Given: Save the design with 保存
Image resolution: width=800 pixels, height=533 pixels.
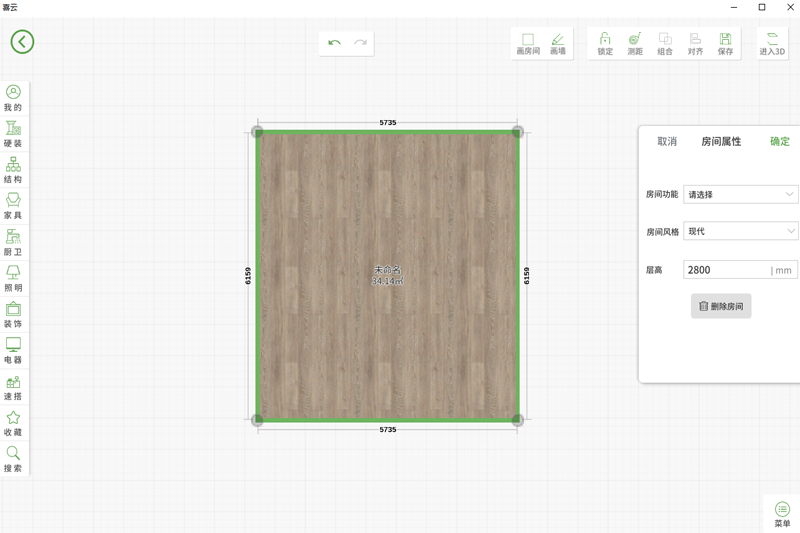Looking at the screenshot, I should click(x=725, y=43).
